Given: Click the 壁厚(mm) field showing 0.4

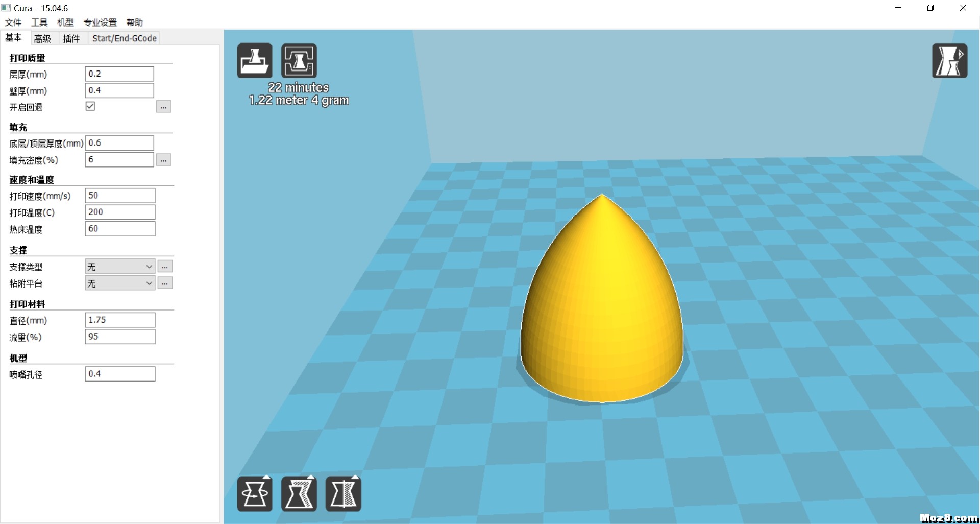Looking at the screenshot, I should pyautogui.click(x=119, y=90).
